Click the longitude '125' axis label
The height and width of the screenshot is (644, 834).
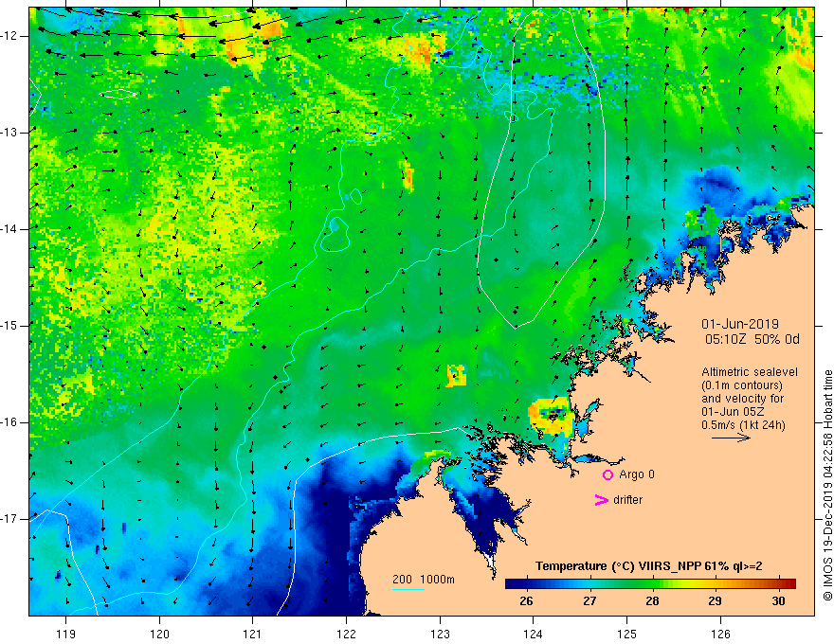[627, 634]
